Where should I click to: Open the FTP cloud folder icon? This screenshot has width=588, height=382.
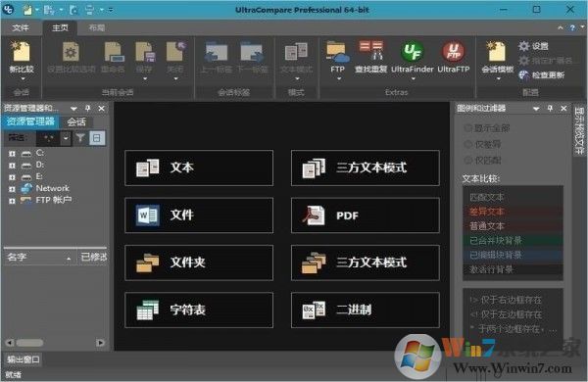337,52
